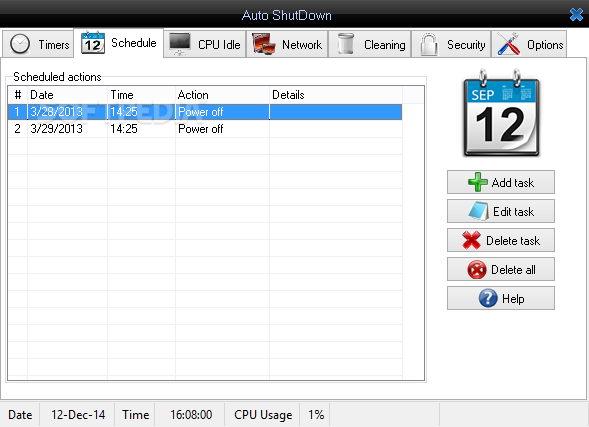Viewport: 589px width, 427px height.
Task: Sort by the Date column header
Action: (x=68, y=95)
